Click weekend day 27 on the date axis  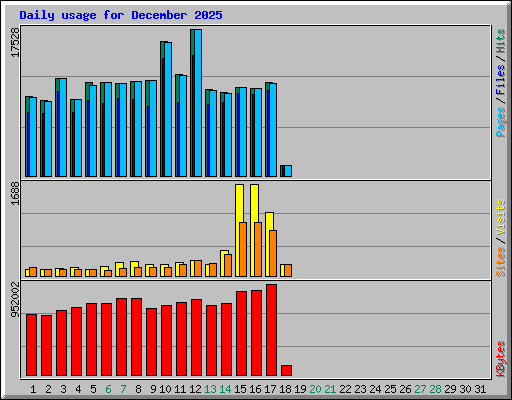pyautogui.click(x=421, y=389)
